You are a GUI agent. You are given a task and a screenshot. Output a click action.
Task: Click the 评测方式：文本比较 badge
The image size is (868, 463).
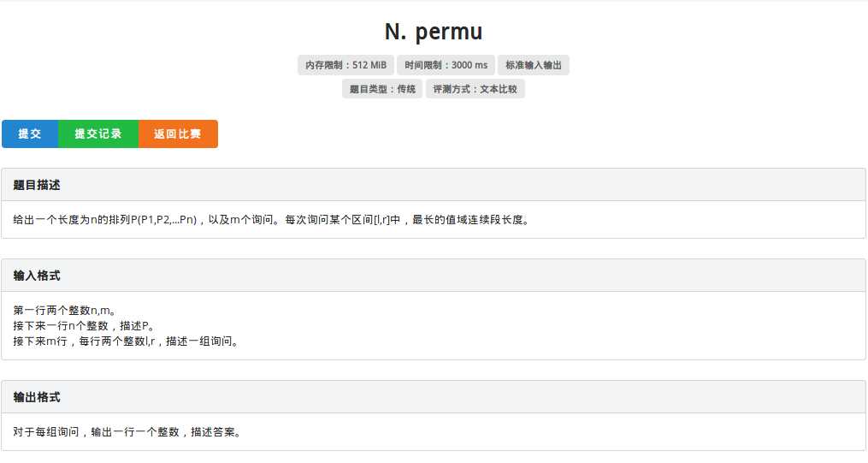pyautogui.click(x=475, y=89)
